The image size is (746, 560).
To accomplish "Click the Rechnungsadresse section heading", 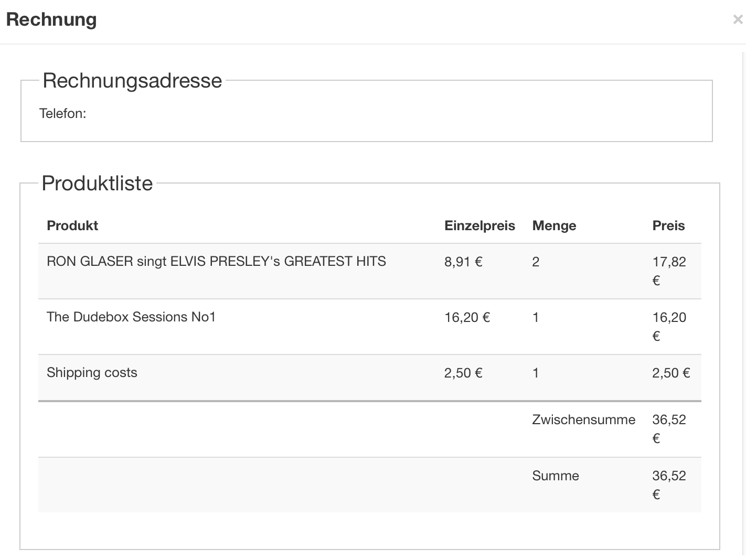I will point(132,81).
